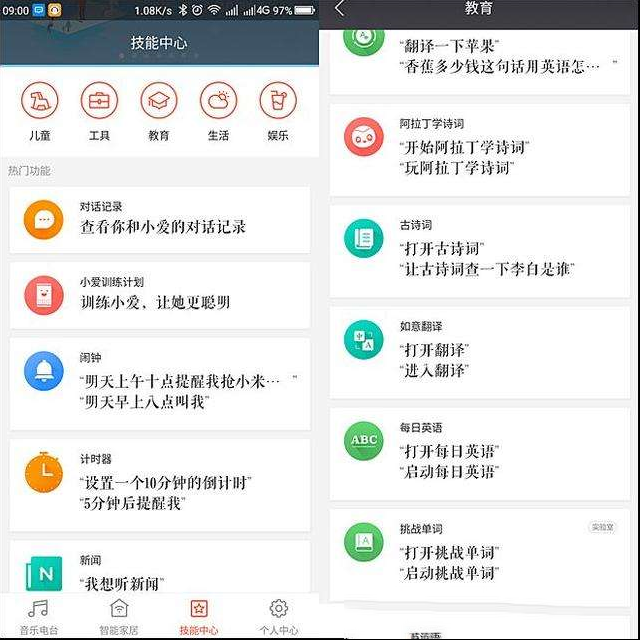Tap the green 每日英语 ABC icon
The image size is (640, 640).
364,441
